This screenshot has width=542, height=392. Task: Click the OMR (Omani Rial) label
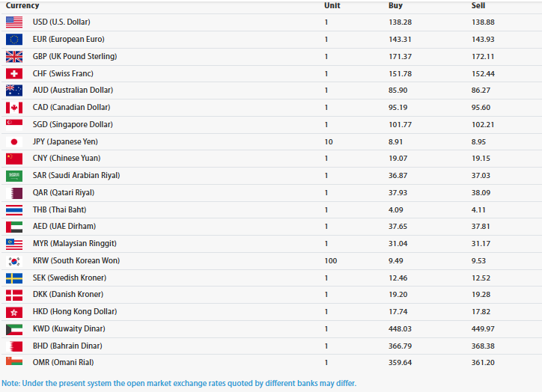pos(65,363)
